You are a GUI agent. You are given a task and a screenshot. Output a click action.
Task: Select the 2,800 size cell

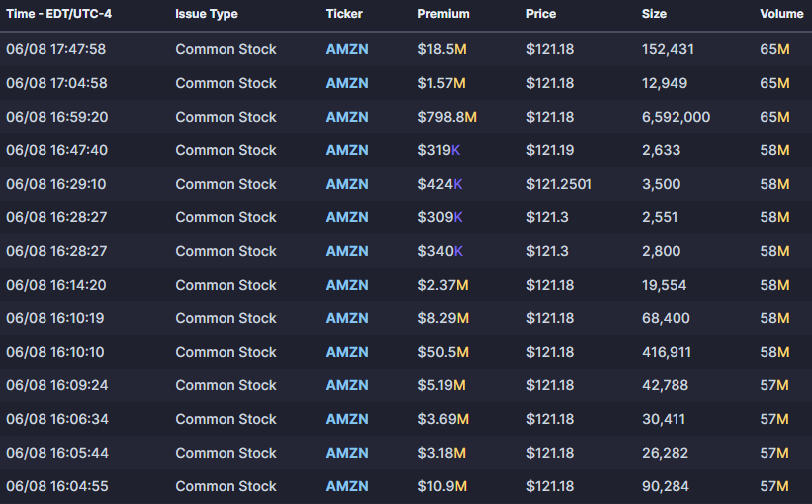coord(662,251)
